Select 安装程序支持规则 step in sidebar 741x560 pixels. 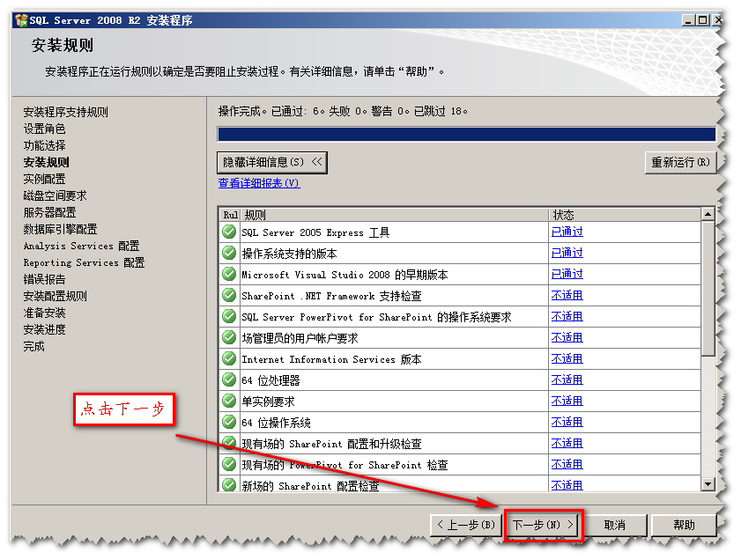point(66,112)
